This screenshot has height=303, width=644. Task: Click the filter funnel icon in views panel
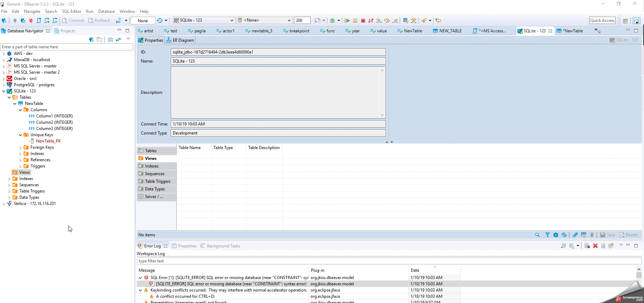coord(547,235)
